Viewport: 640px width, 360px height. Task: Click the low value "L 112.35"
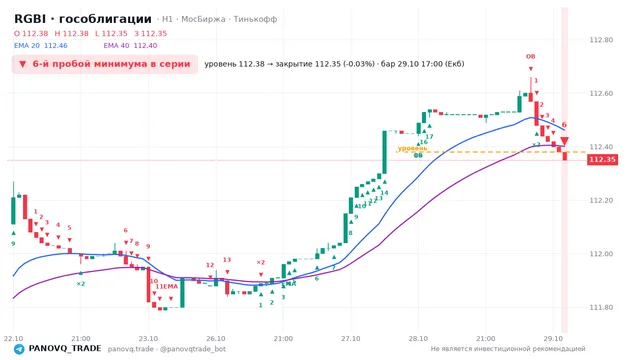(x=111, y=33)
